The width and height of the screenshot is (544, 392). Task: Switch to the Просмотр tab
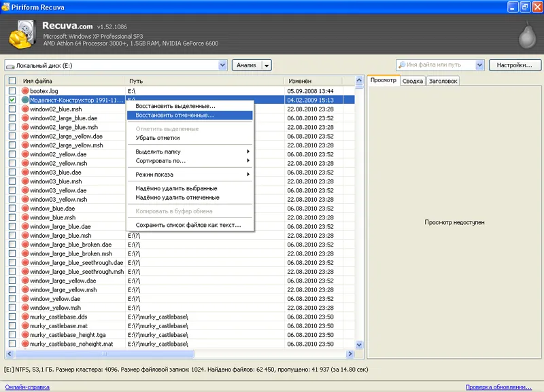[x=384, y=80]
